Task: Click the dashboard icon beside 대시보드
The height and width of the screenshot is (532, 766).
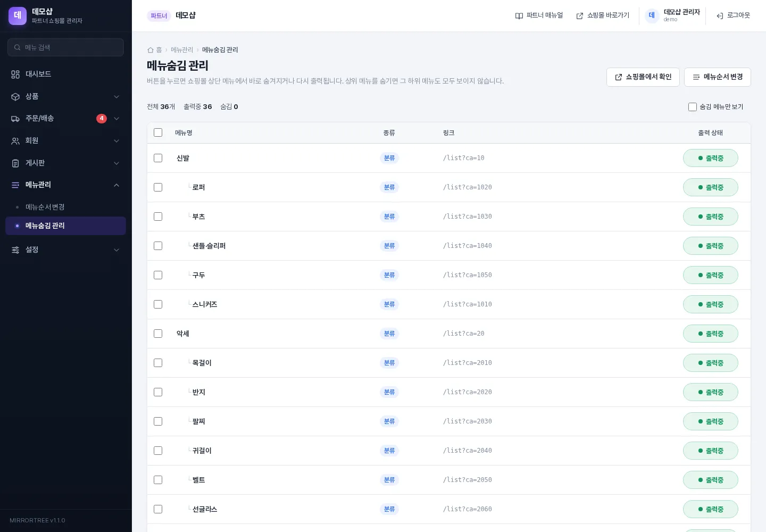Action: pos(15,74)
